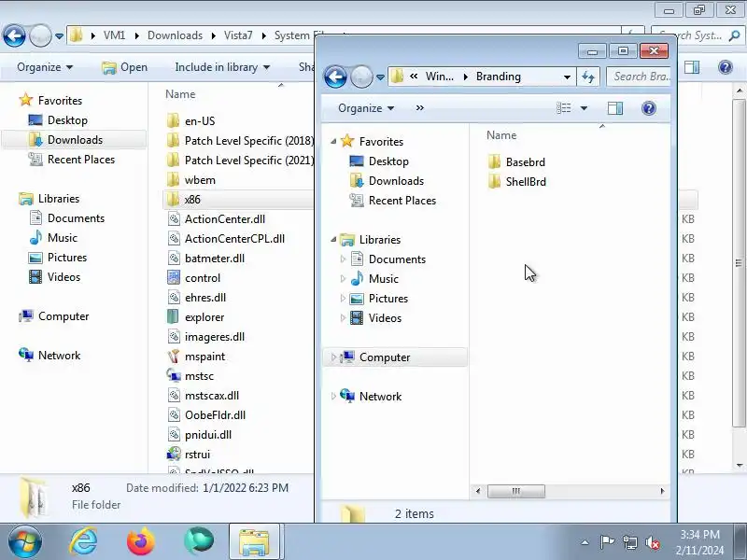
Task: Click Name column header in Branding window
Action: (501, 135)
